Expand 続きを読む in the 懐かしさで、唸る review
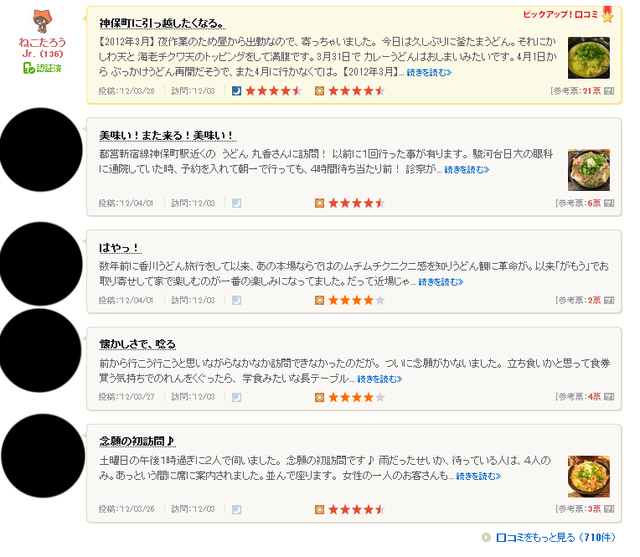Image resolution: width=640 pixels, height=557 pixels. pos(380,379)
